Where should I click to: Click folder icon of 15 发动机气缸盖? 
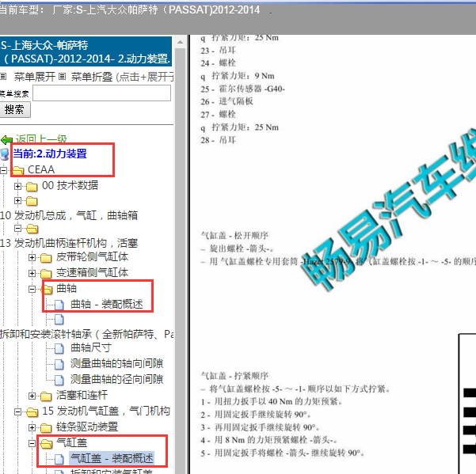[32, 411]
